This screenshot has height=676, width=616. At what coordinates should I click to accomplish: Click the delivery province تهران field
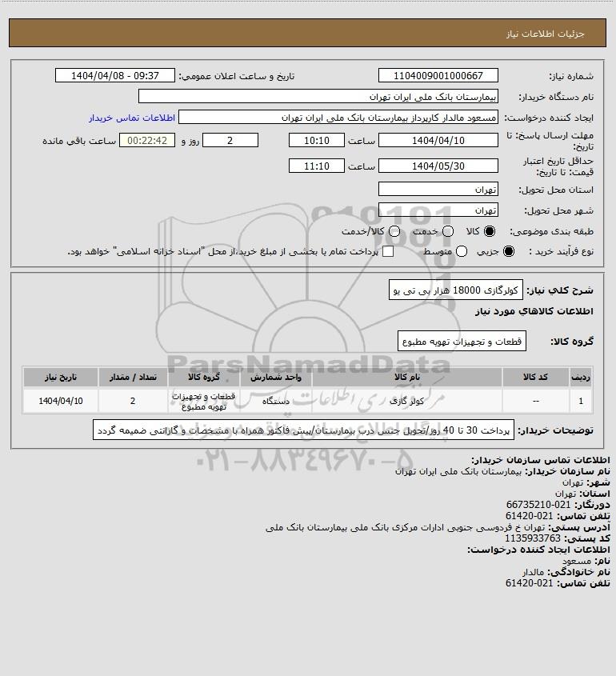tap(438, 189)
